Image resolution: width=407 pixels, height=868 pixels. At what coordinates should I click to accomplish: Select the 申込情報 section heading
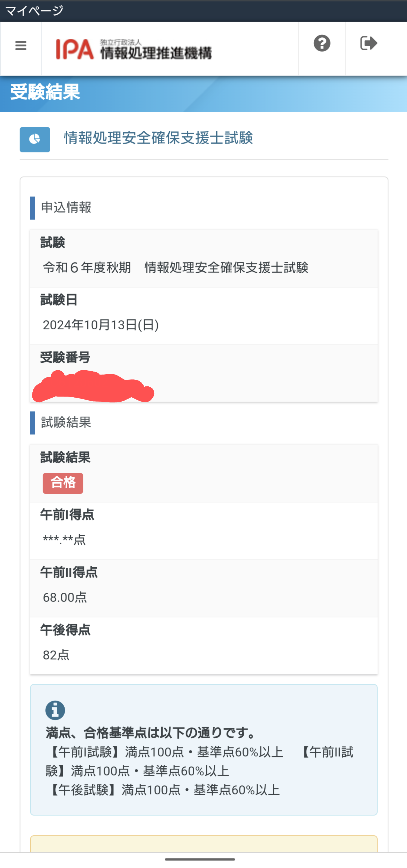pos(66,207)
